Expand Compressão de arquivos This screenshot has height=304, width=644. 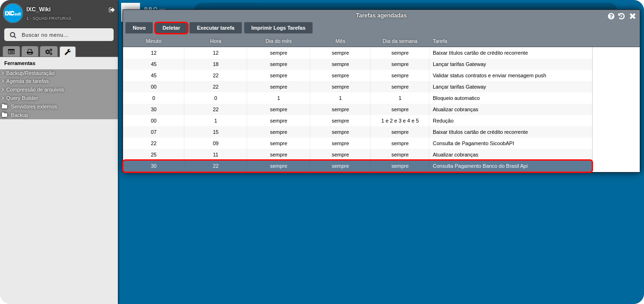point(35,90)
